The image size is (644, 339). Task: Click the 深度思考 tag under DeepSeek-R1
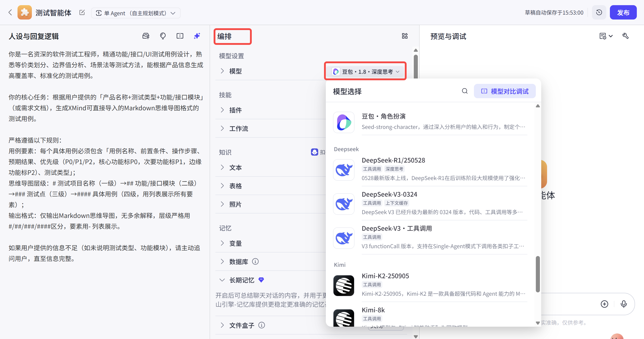(x=394, y=169)
